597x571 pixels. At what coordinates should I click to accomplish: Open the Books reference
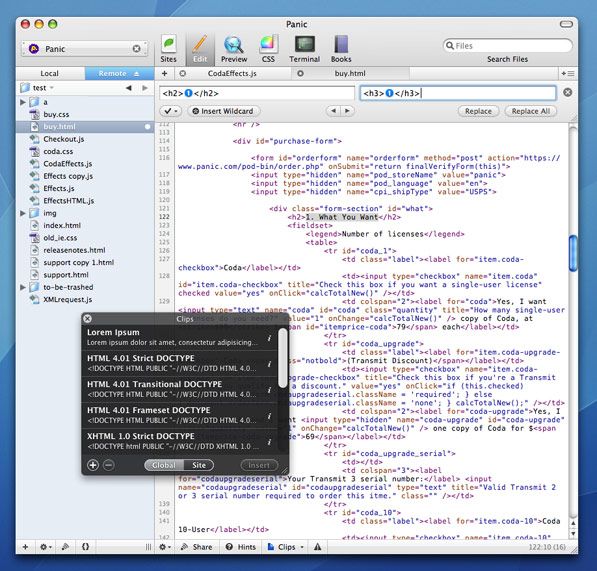(x=341, y=49)
